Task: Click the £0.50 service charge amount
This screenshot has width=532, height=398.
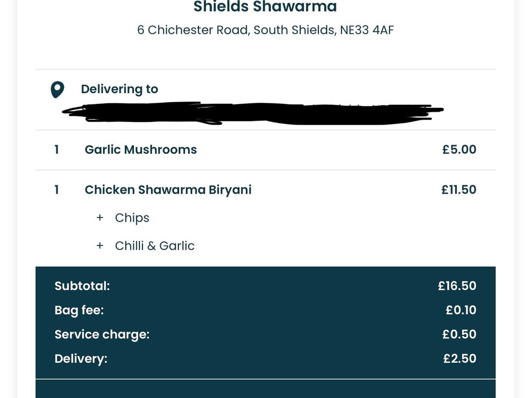Action: click(x=459, y=334)
